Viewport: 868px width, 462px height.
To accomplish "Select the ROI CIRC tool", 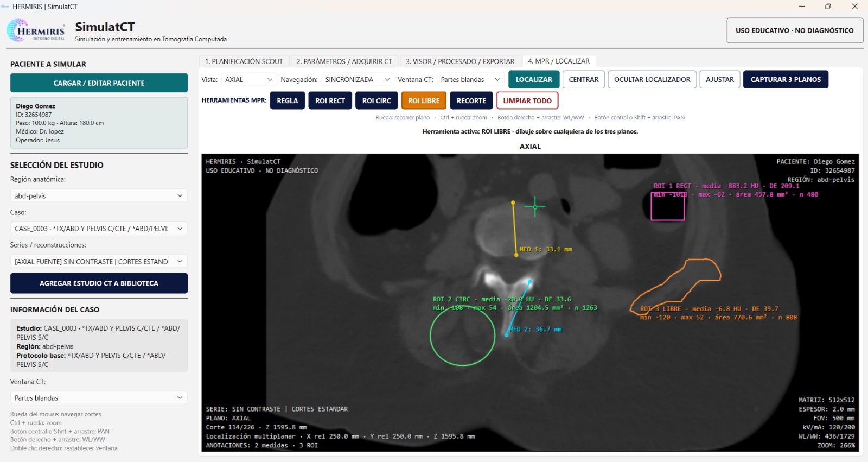I will [376, 100].
